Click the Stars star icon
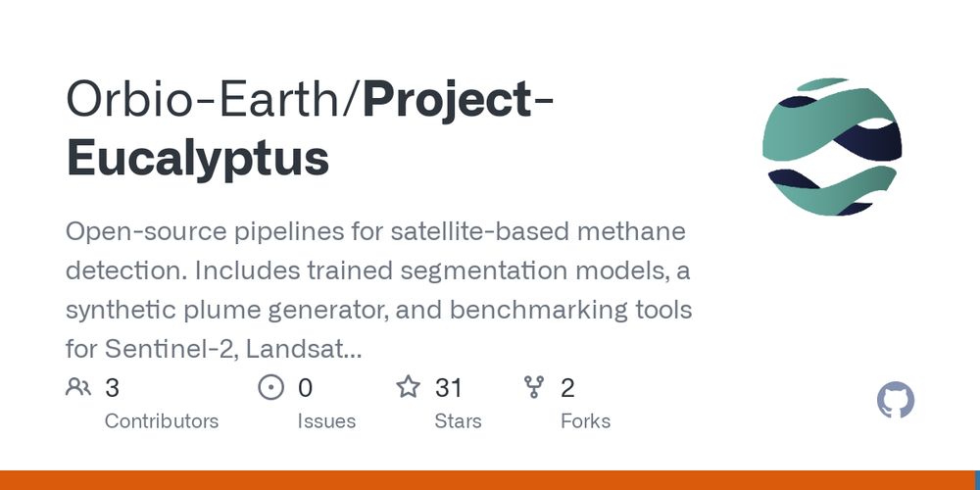980x490 pixels. (x=408, y=387)
